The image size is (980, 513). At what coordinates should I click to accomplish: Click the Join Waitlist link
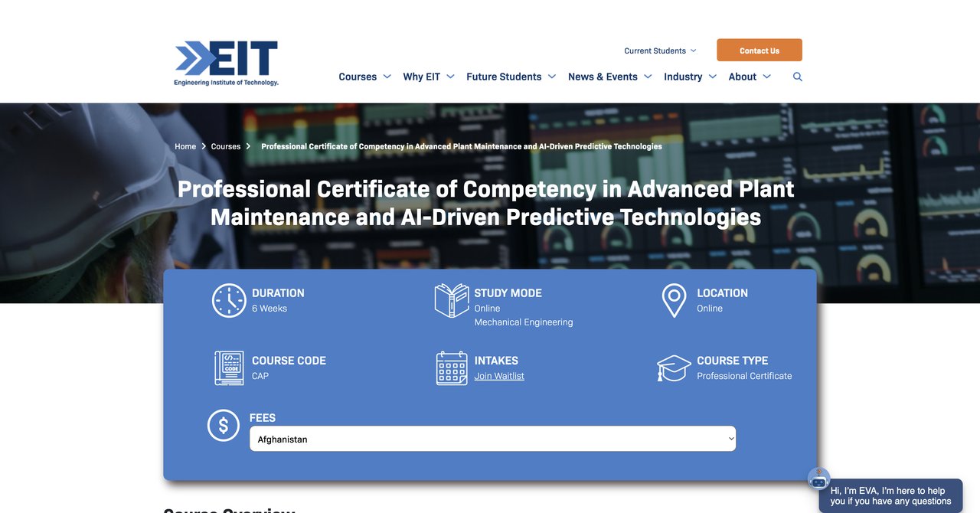(x=499, y=376)
